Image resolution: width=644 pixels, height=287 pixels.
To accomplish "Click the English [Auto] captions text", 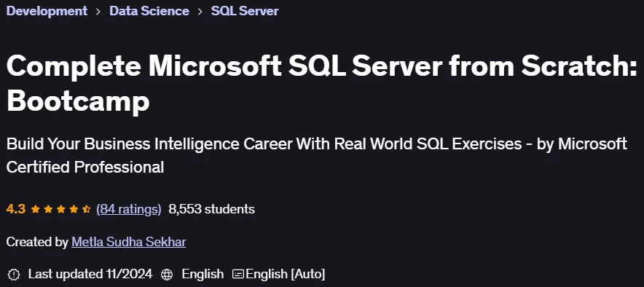I will [x=285, y=274].
